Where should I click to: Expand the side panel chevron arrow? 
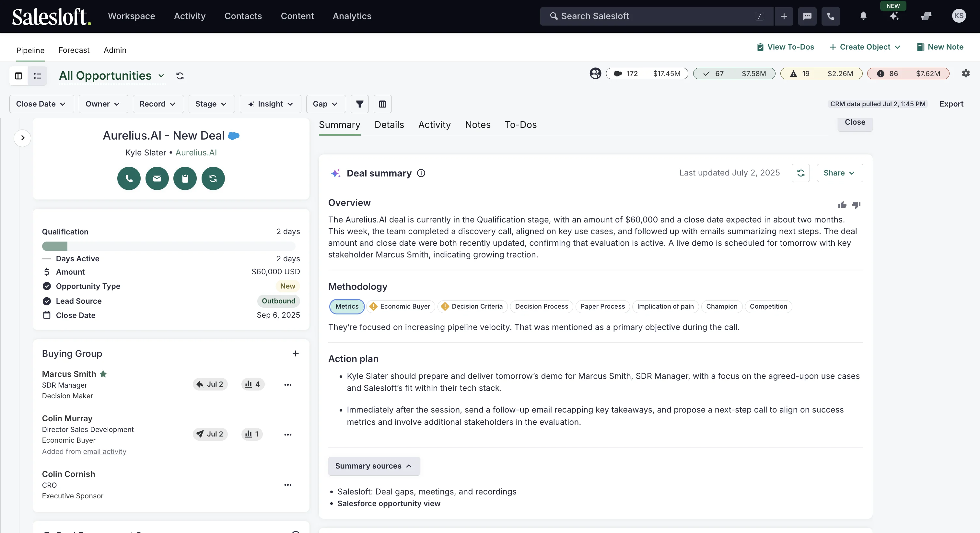tap(22, 138)
